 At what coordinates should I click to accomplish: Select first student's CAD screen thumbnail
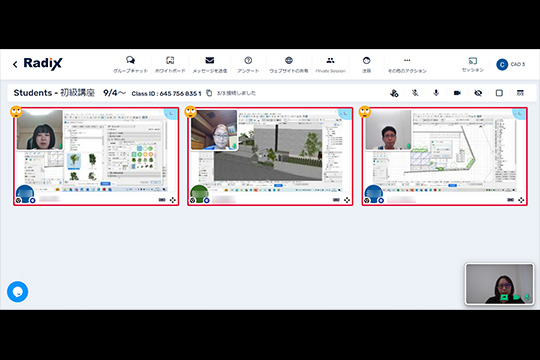pyautogui.click(x=96, y=152)
